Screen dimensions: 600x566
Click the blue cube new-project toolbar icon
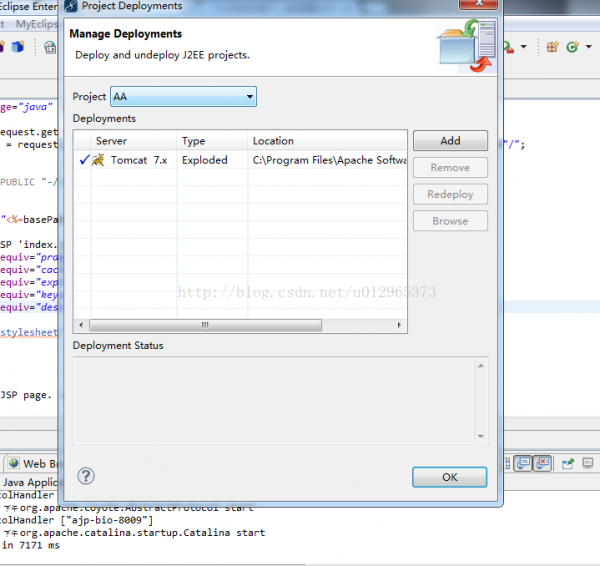pyautogui.click(x=18, y=47)
